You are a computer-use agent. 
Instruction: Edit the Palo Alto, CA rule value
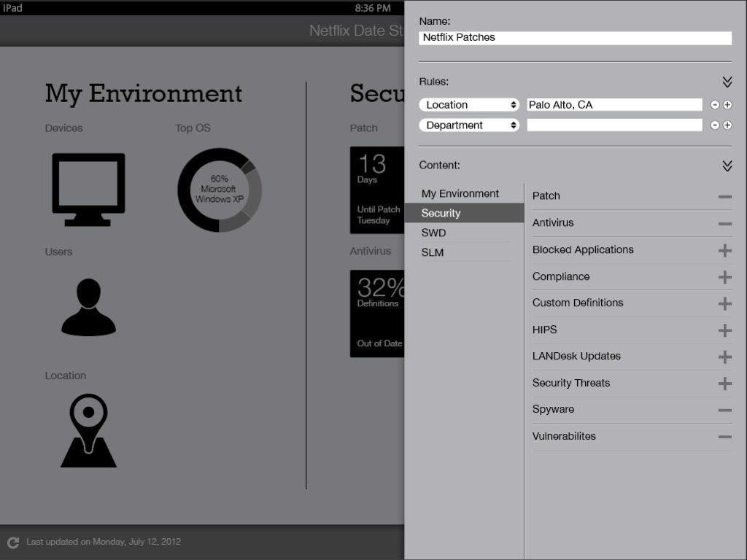click(614, 105)
